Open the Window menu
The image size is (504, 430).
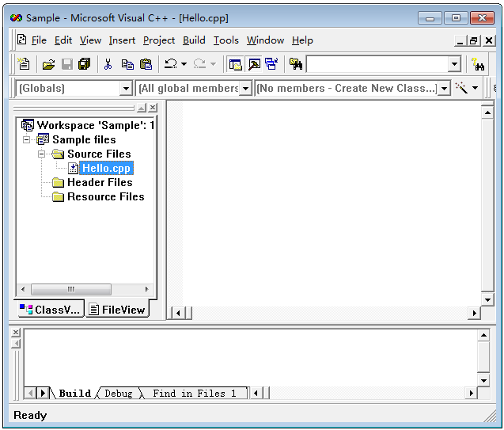[265, 40]
